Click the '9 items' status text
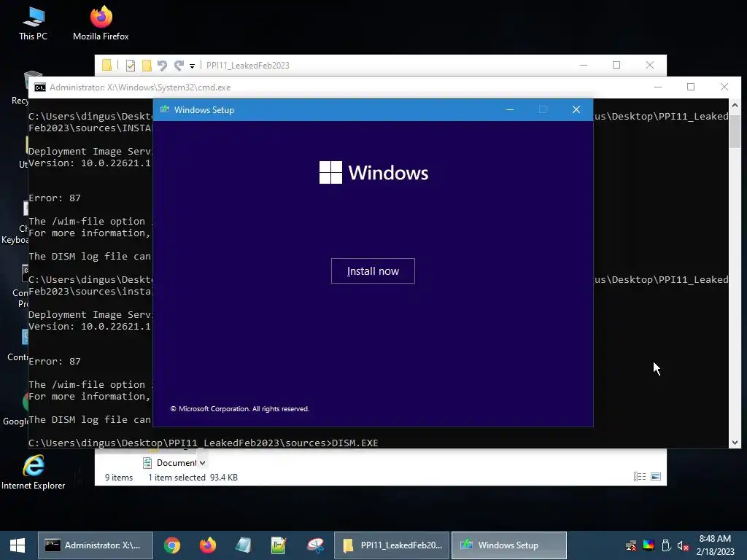The height and width of the screenshot is (560, 747). click(119, 477)
